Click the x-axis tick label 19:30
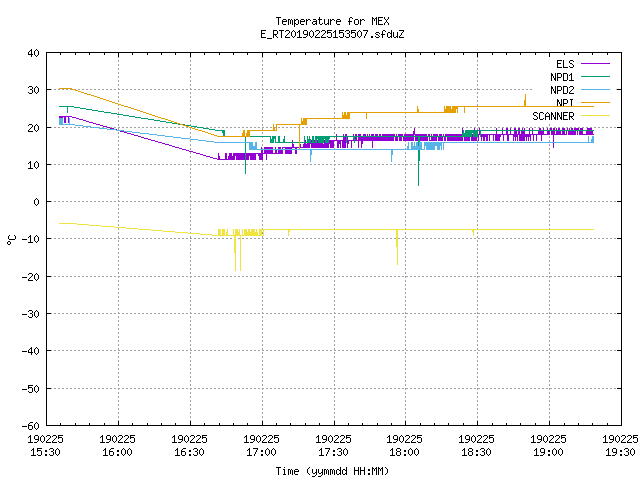 click(x=620, y=452)
